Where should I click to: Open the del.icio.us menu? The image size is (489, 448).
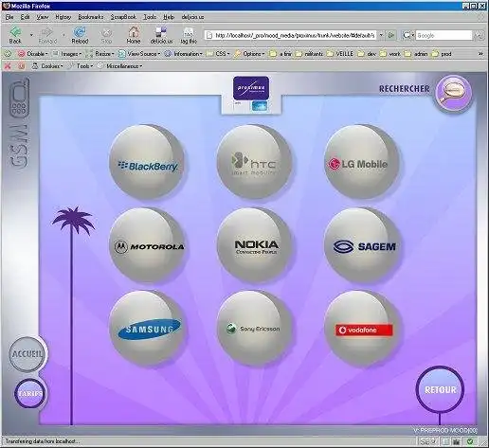(x=192, y=17)
